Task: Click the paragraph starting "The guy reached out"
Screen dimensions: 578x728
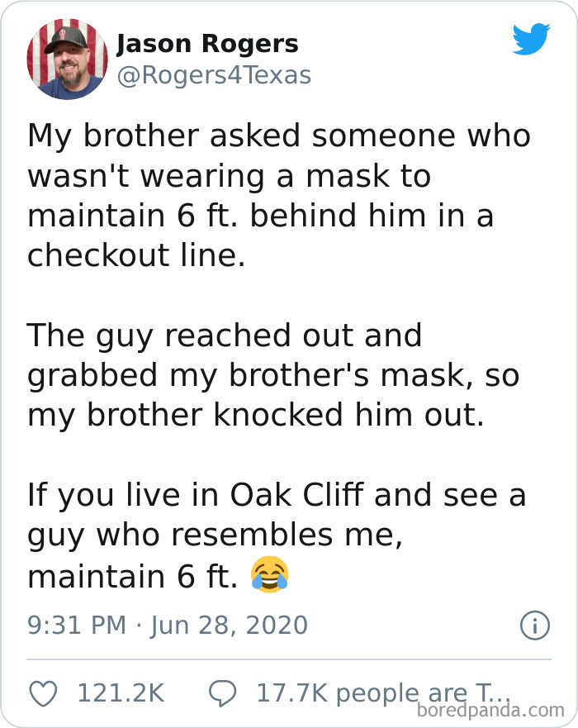Action: pos(272,375)
